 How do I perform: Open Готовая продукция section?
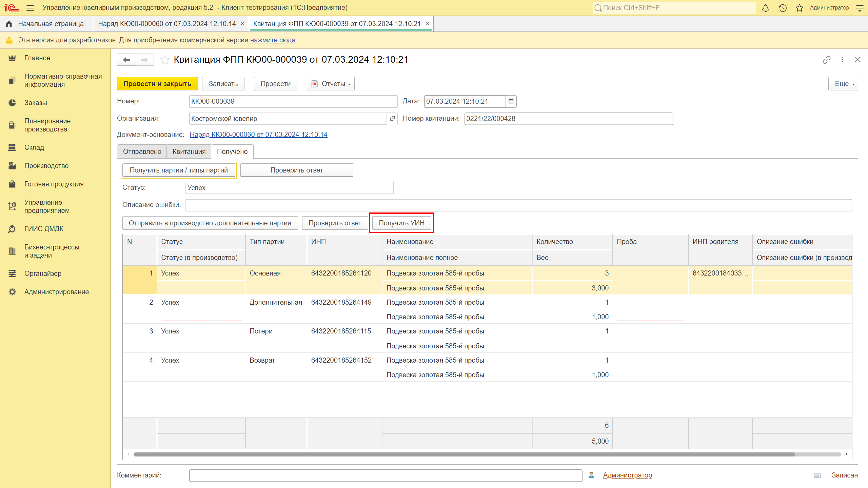(x=54, y=184)
